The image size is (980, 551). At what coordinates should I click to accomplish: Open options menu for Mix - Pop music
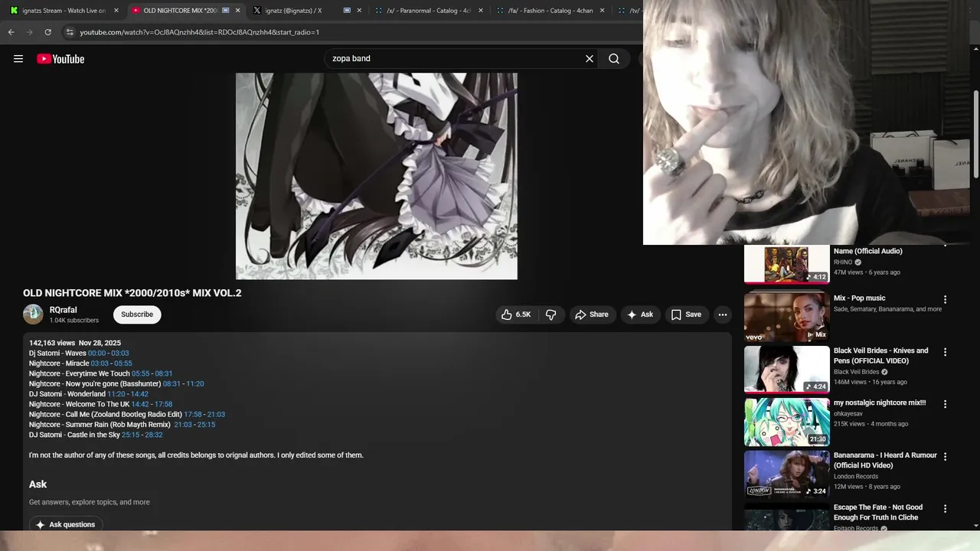click(945, 300)
